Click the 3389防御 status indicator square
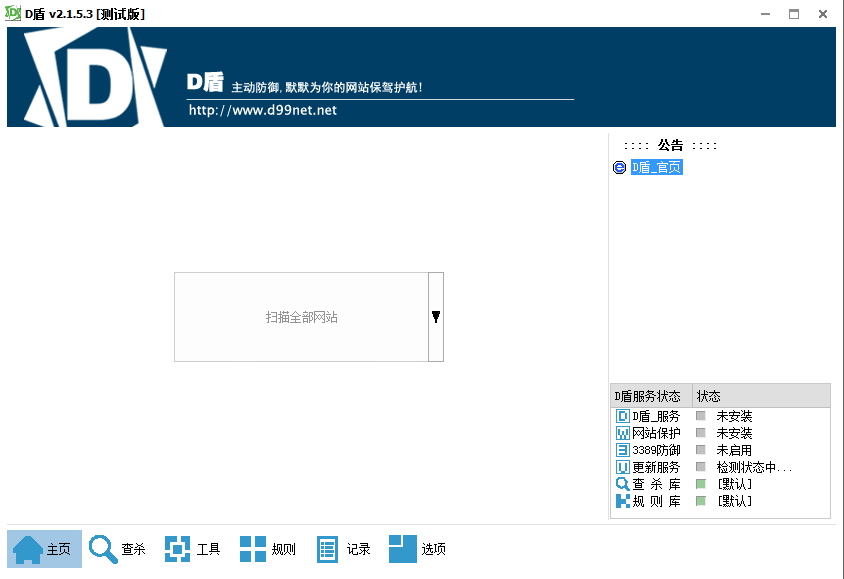Viewport: 844px width, 579px height. [701, 449]
